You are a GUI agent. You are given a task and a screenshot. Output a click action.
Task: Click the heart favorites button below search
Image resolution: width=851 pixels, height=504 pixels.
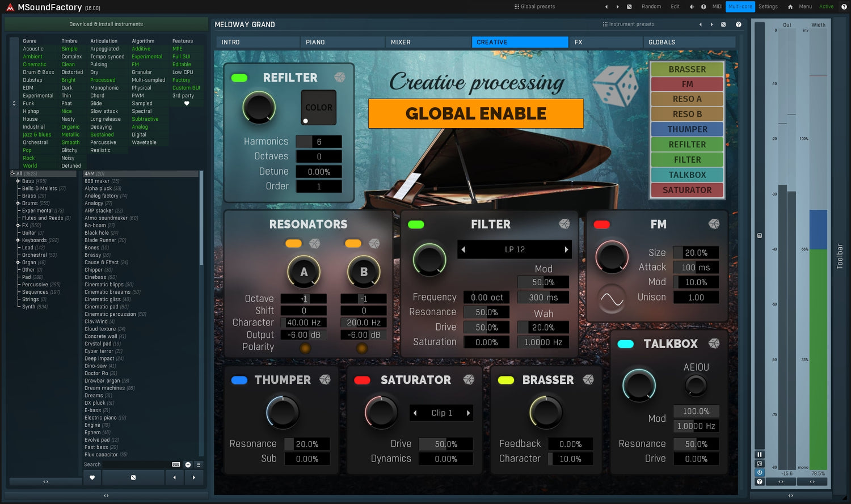click(92, 477)
